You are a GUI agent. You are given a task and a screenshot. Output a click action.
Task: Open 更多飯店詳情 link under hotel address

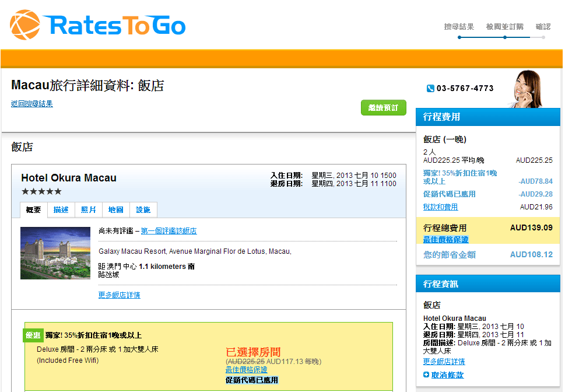click(x=119, y=295)
